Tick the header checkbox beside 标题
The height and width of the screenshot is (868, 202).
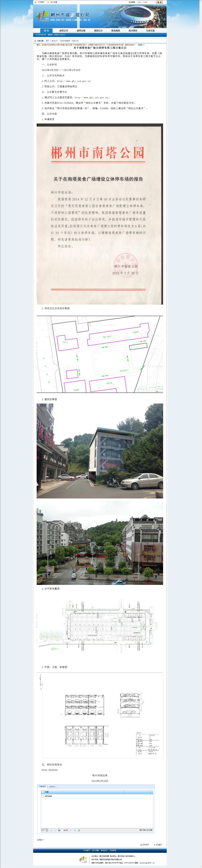[x=43, y=792]
